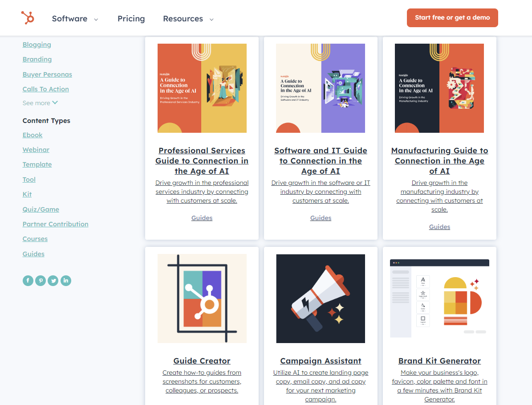Click 'Utilize AI to create landing page' description
532x405 pixels.
(x=321, y=386)
